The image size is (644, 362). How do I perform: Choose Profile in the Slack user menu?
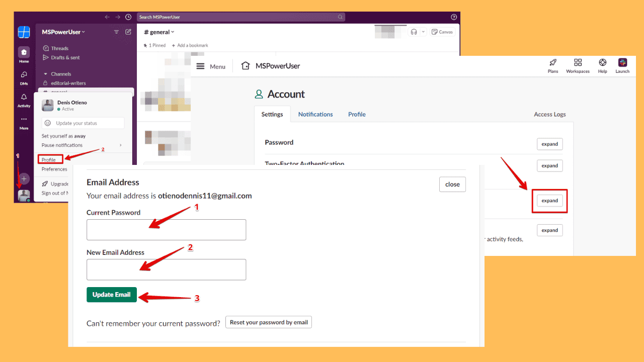tap(49, 160)
